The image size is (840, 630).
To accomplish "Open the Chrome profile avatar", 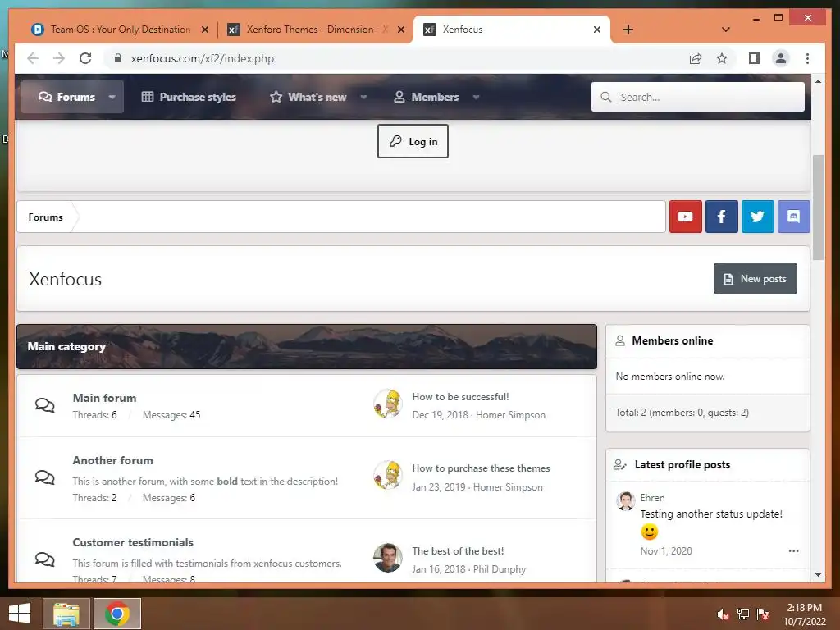I will [781, 58].
